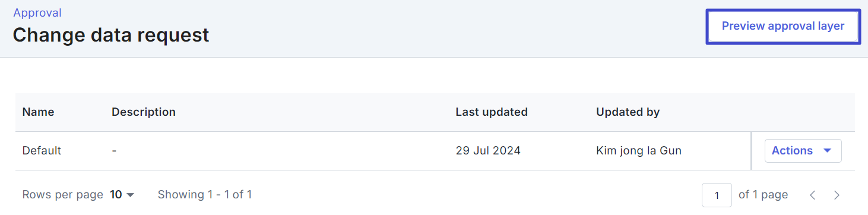Click the Change data request heading
The image size is (868, 215).
(111, 35)
